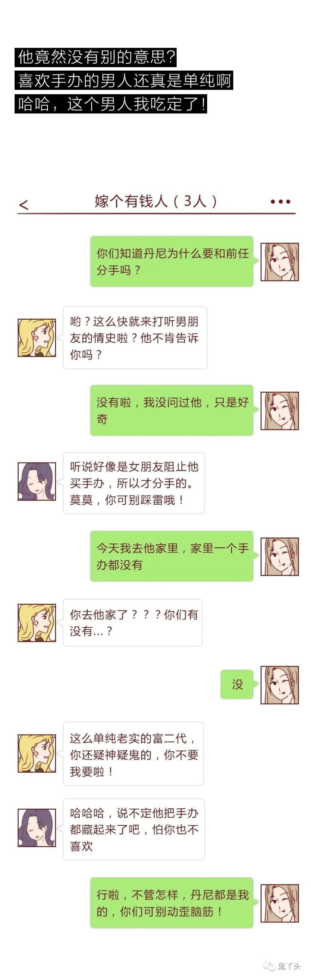Tap avatar beside '今天我去他家里' message
This screenshot has width=311, height=980.
tap(279, 557)
